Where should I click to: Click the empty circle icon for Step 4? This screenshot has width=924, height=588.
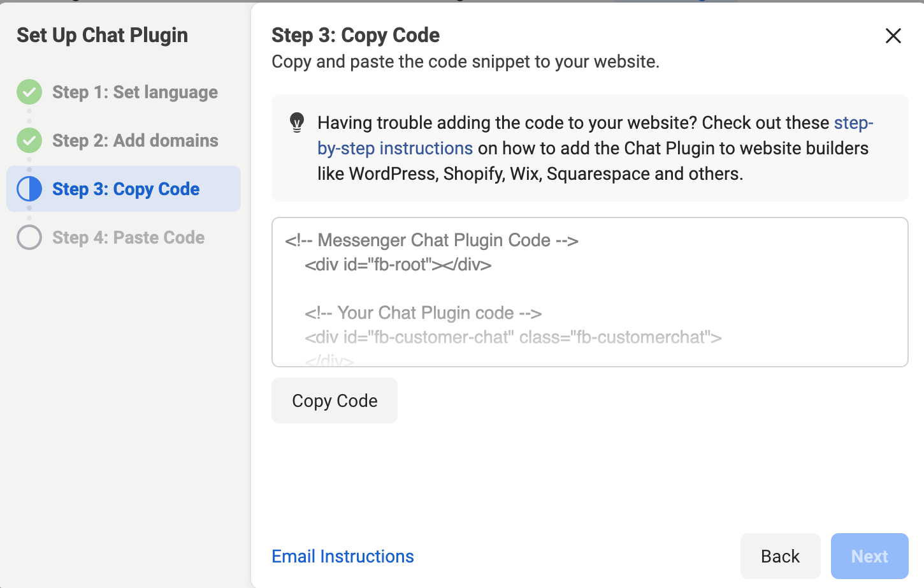29,237
